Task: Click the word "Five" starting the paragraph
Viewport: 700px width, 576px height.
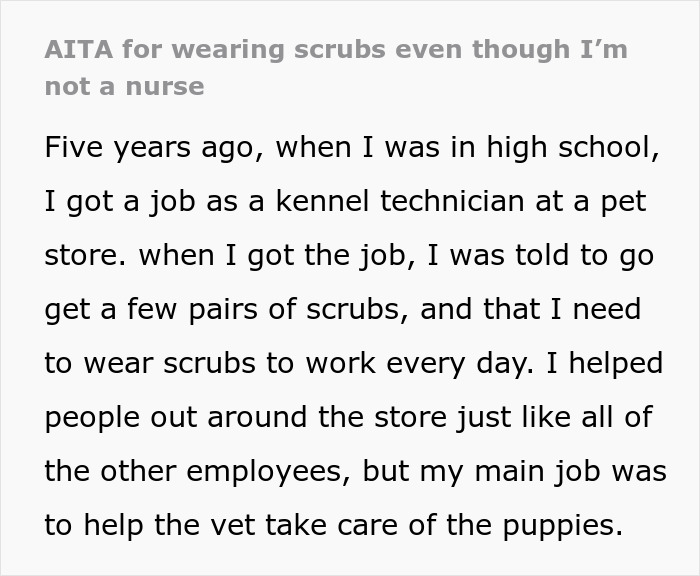Action: click(74, 147)
